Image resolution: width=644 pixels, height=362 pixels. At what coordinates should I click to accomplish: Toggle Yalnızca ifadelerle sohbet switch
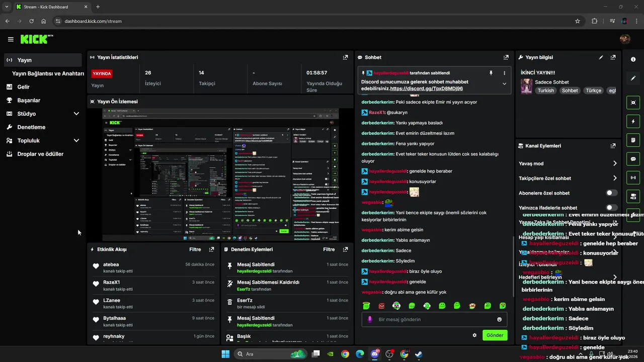[x=611, y=208]
